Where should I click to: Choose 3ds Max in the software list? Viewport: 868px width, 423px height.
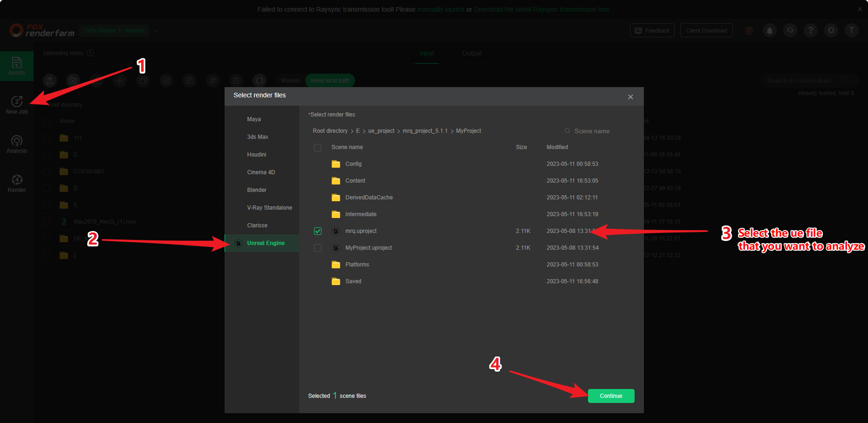click(262, 137)
